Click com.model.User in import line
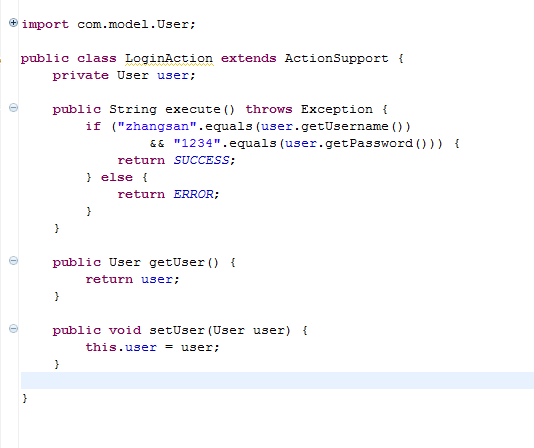534x448 pixels. [x=133, y=25]
